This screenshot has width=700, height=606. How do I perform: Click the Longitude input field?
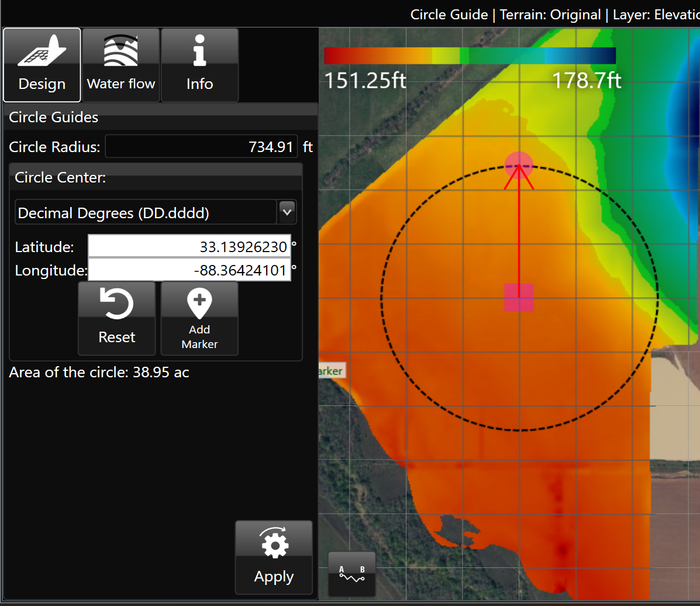pyautogui.click(x=189, y=270)
